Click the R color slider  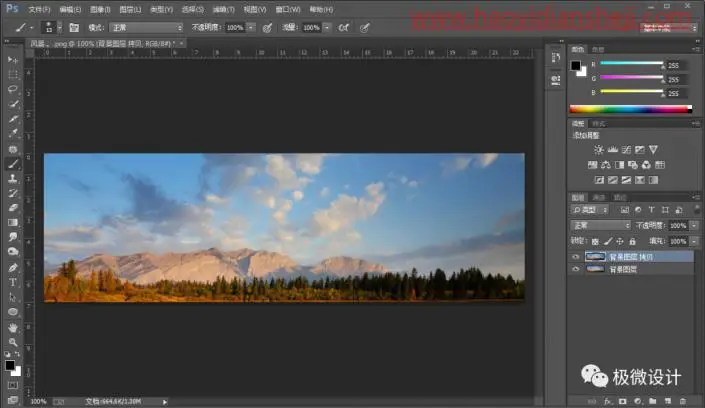pyautogui.click(x=632, y=63)
